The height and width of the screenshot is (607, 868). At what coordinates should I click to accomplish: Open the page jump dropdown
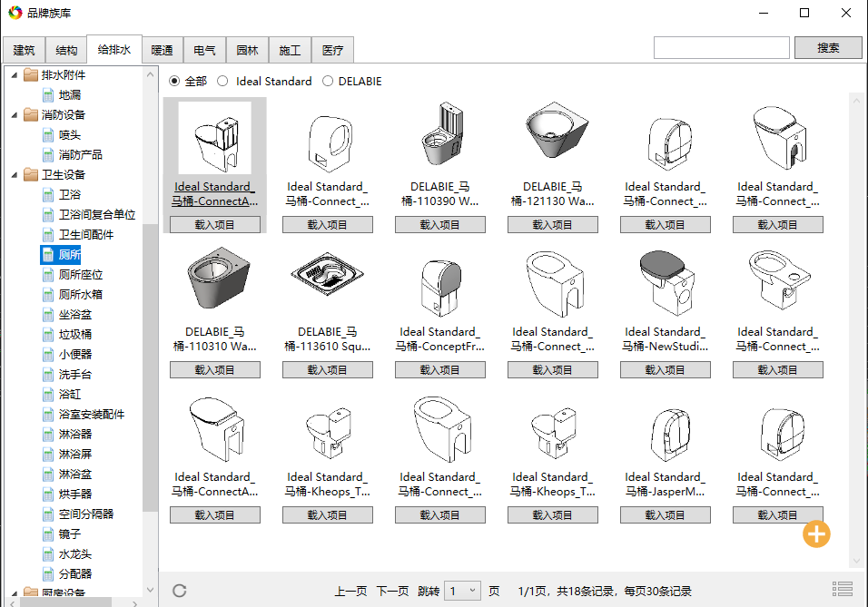point(463,591)
